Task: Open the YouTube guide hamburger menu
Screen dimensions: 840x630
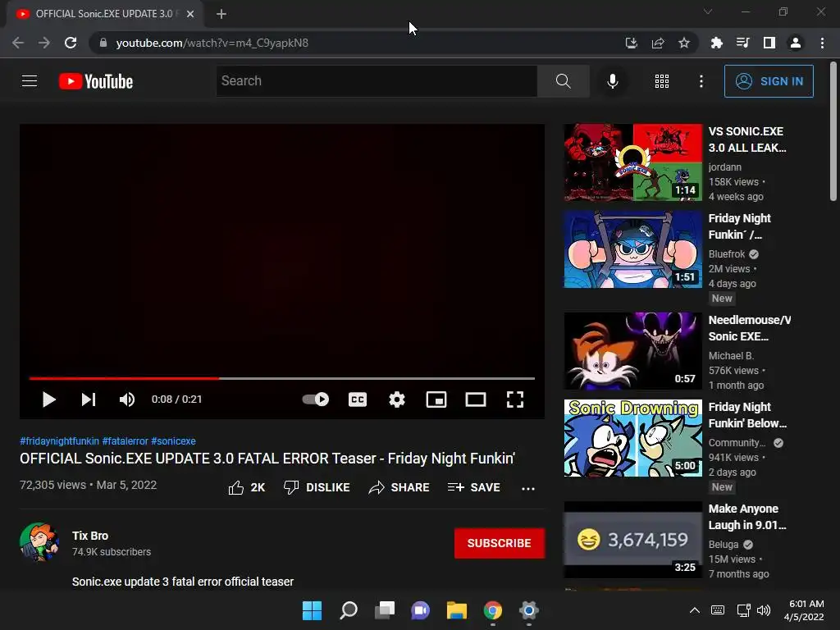Action: [x=30, y=81]
